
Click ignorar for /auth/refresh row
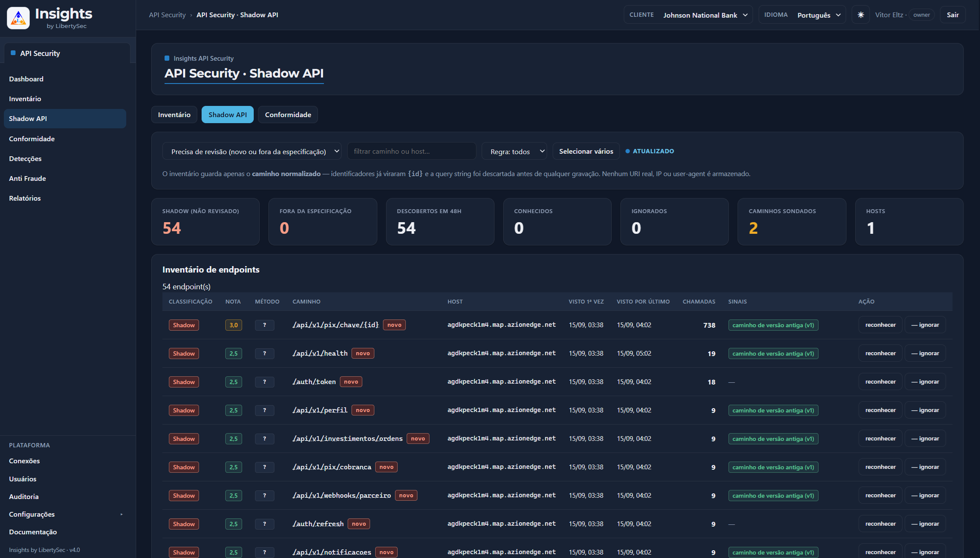(x=925, y=524)
